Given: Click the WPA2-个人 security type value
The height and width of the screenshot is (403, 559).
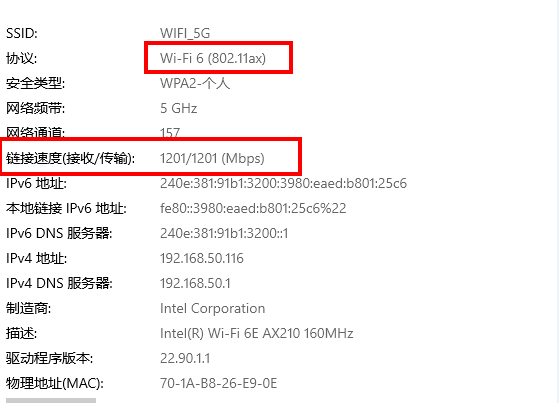Looking at the screenshot, I should pyautogui.click(x=195, y=83).
